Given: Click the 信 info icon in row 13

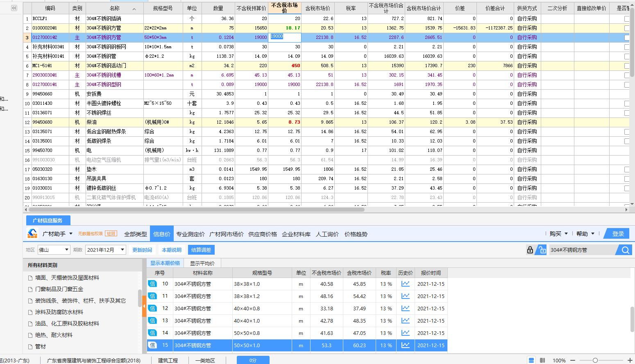Looking at the screenshot, I should point(152,321).
